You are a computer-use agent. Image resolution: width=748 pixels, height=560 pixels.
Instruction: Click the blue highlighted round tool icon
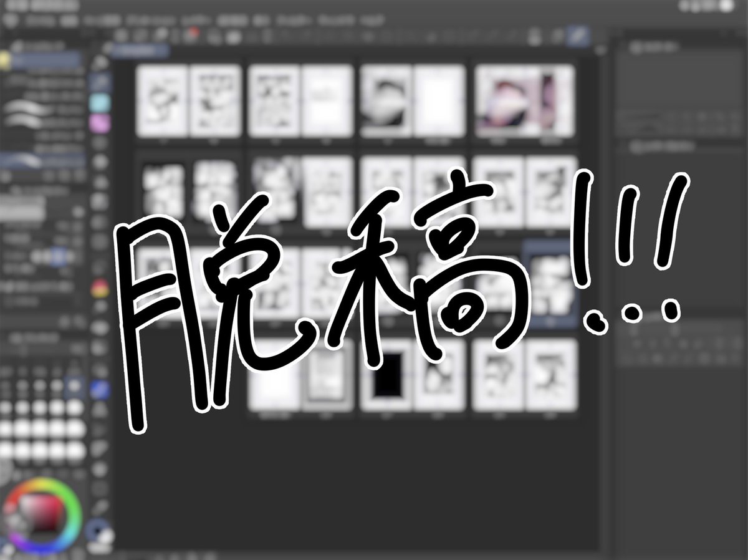point(99,390)
